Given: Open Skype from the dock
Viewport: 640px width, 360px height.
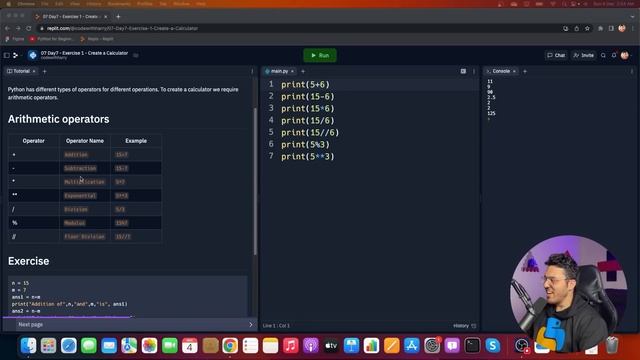Looking at the screenshot, I should point(493,346).
